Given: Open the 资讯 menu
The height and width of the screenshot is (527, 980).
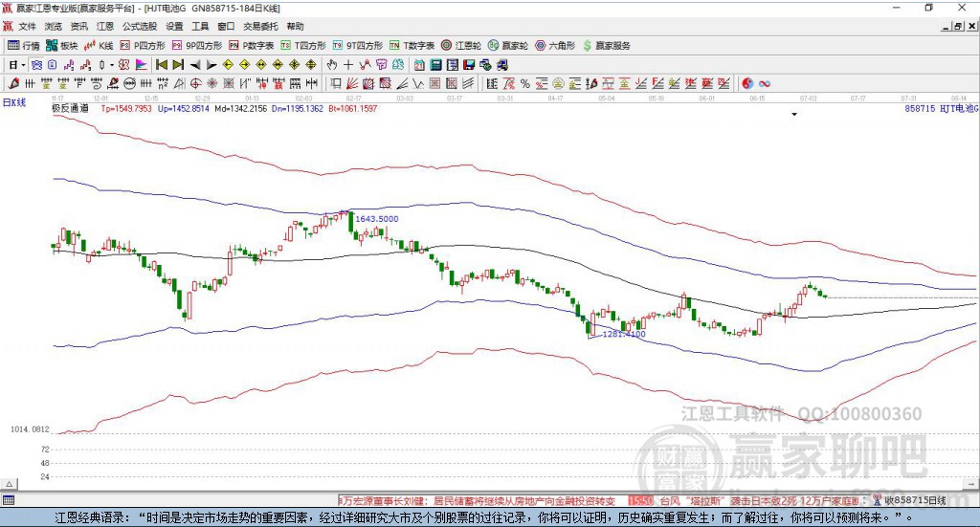Looking at the screenshot, I should coord(78,26).
